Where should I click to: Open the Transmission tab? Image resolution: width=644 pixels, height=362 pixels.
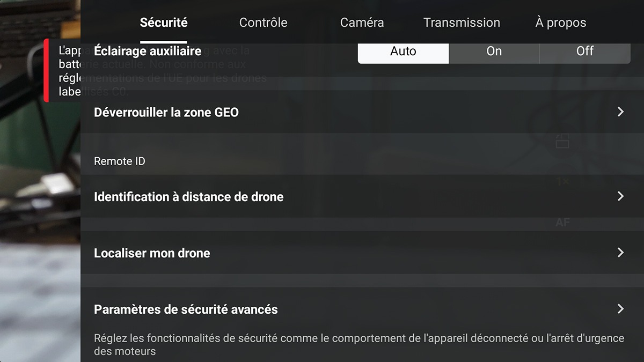tap(462, 23)
